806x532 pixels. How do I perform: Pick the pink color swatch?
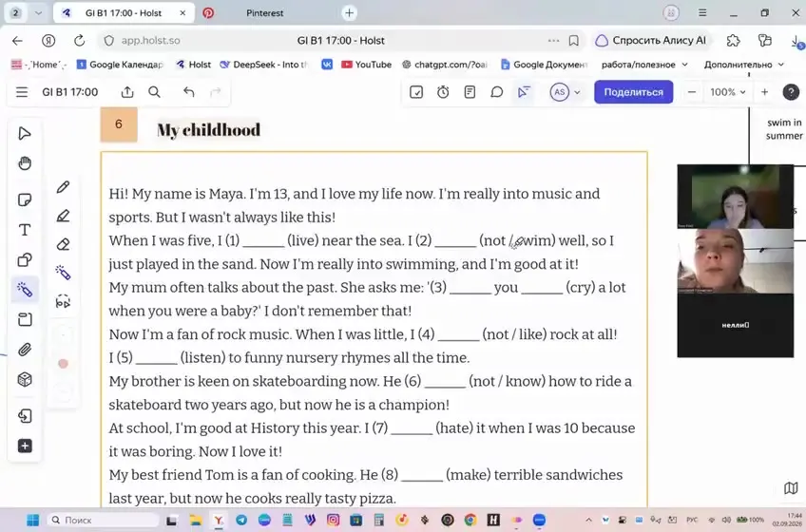[x=63, y=364]
